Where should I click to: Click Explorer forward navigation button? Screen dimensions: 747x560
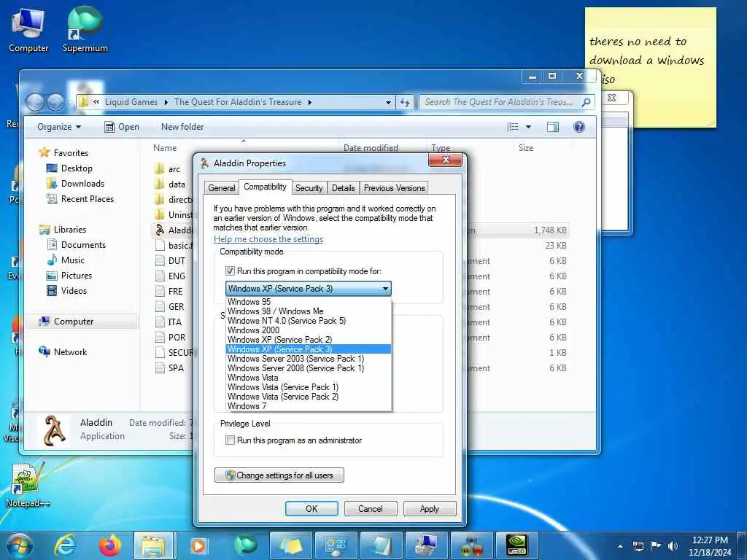[x=55, y=102]
